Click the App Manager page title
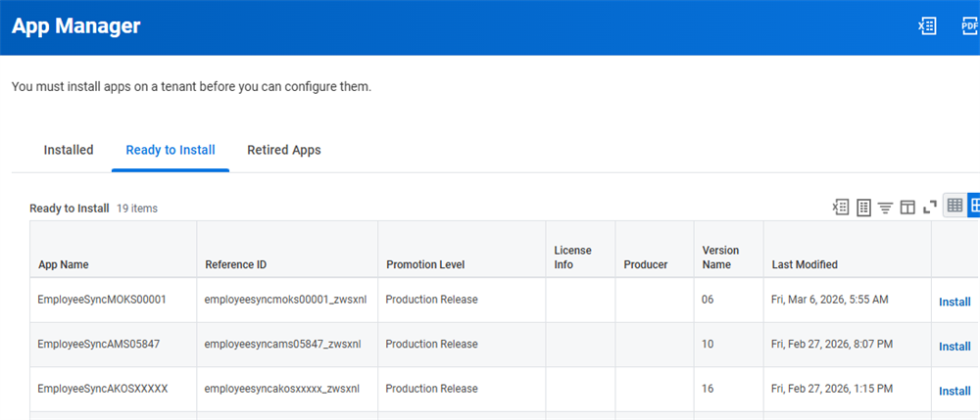The width and height of the screenshot is (980, 420). [75, 26]
